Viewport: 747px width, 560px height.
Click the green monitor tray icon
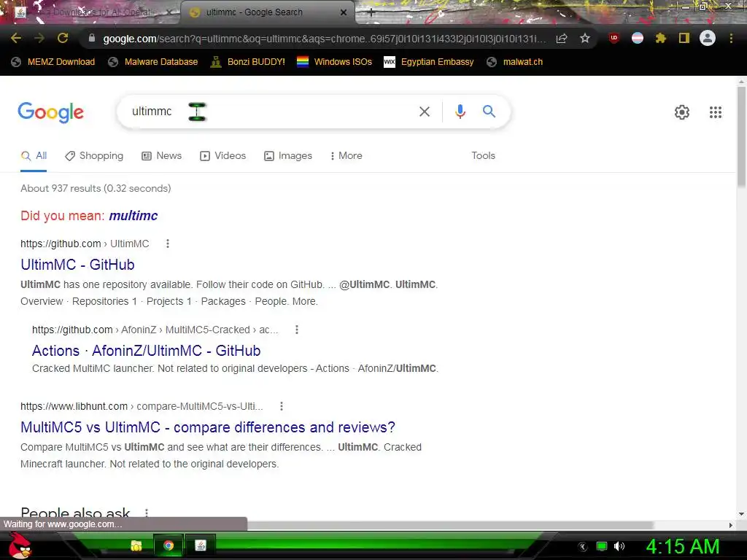(602, 546)
